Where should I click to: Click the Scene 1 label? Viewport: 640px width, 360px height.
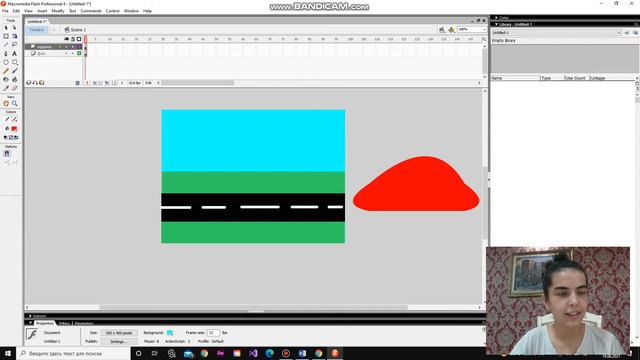tap(78, 30)
